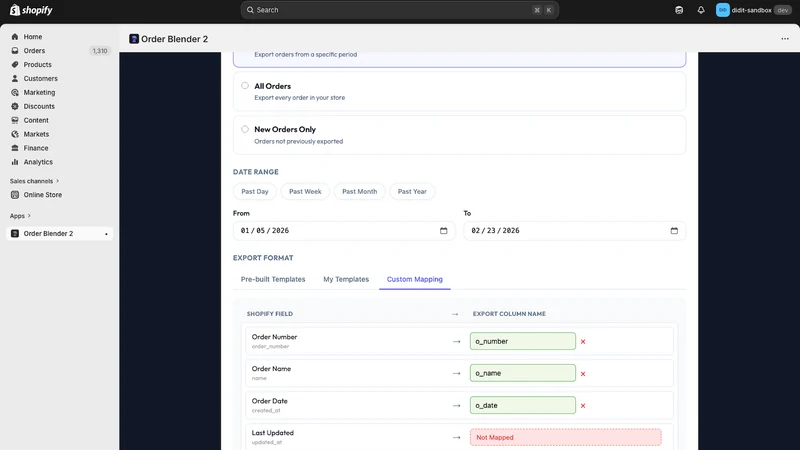Screen dimensions: 800x450
Task: Open the store sidekick icon in top bar
Action: pos(679,10)
